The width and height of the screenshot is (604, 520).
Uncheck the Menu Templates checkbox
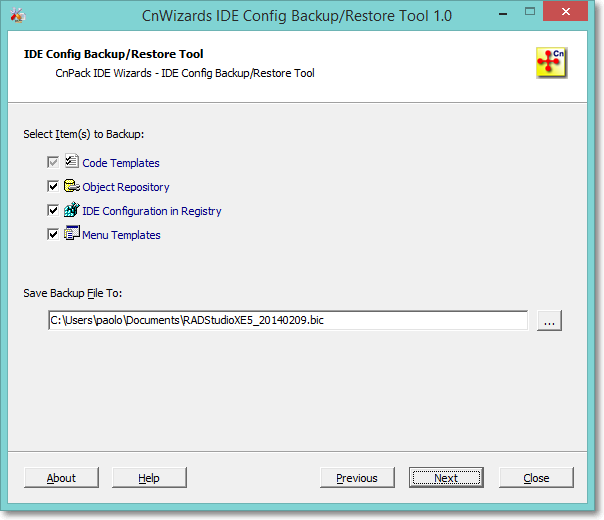53,234
